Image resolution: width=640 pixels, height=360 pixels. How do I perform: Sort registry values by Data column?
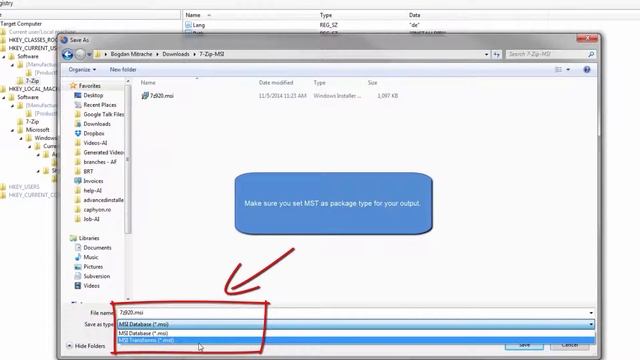coord(414,15)
